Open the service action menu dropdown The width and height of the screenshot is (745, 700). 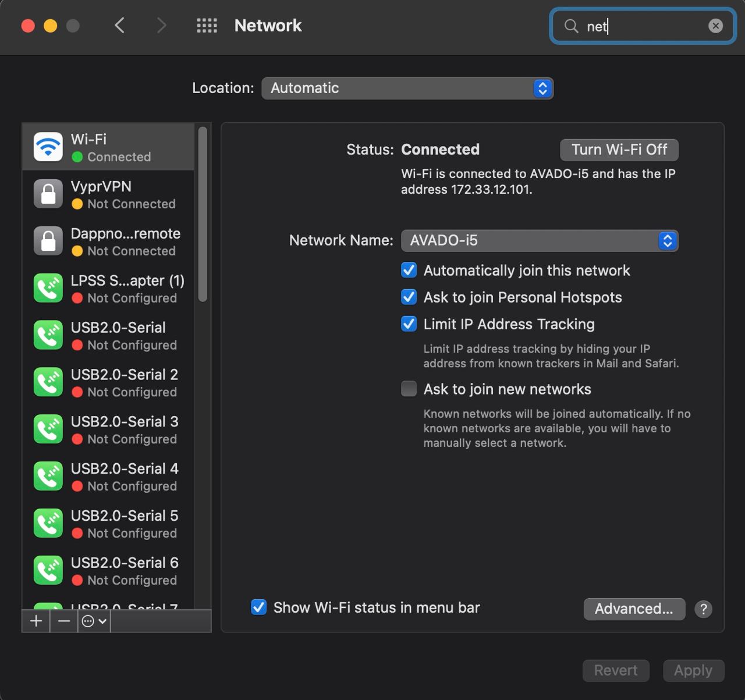94,621
